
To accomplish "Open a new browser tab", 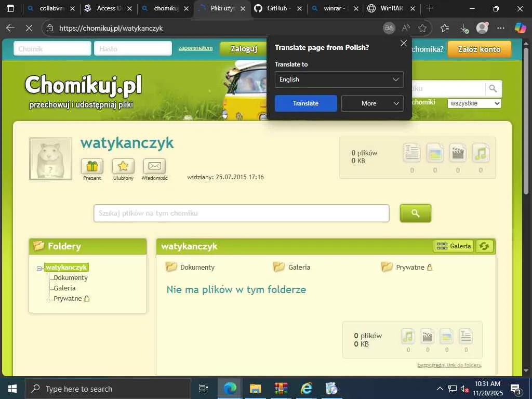I will pyautogui.click(x=430, y=8).
